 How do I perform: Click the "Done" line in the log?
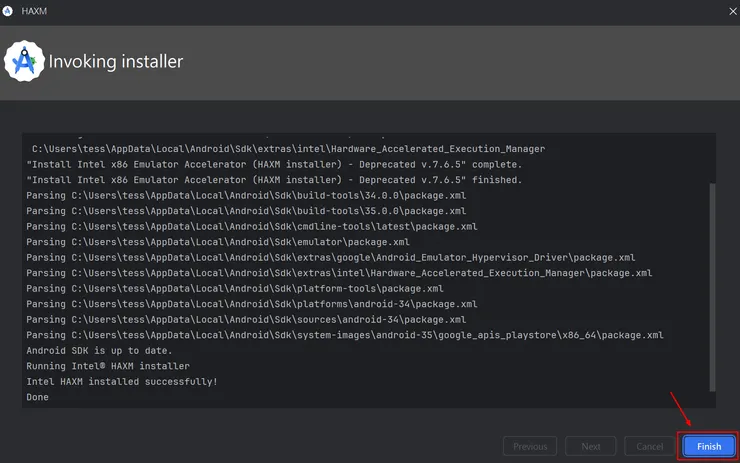point(38,397)
